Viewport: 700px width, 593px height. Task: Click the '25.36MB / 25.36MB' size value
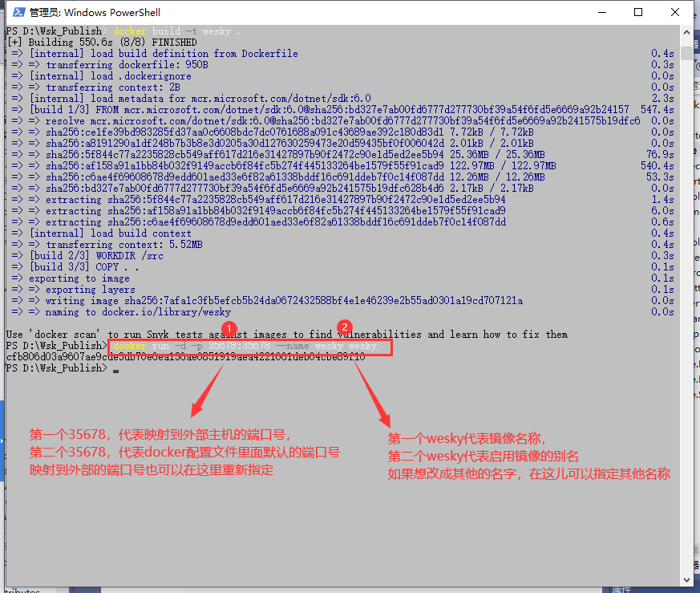coord(497,155)
